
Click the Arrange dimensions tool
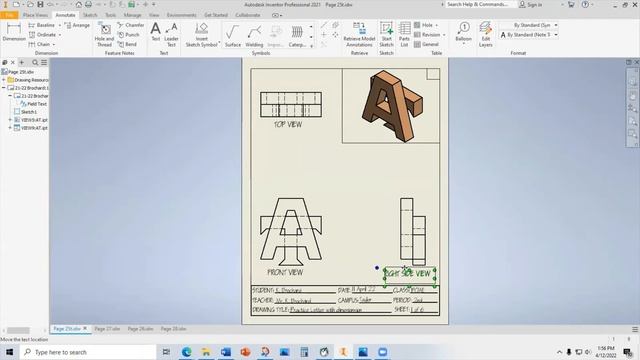[x=77, y=25]
